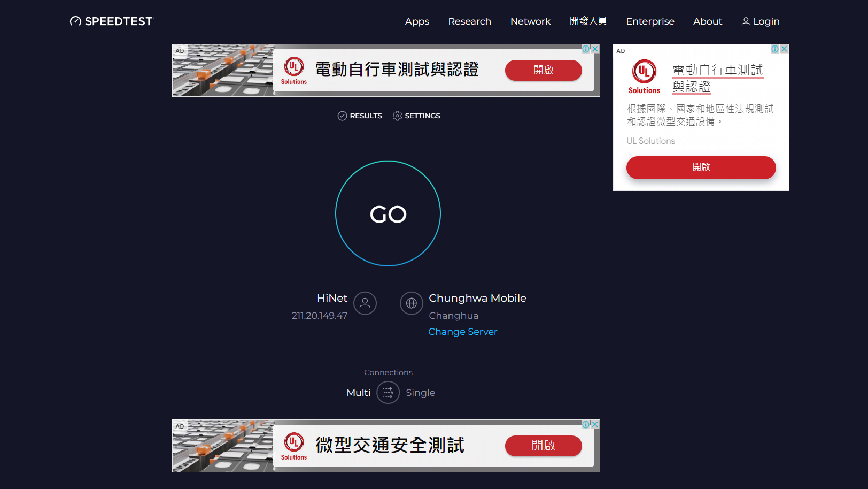The width and height of the screenshot is (868, 489).
Task: Open the Enterprise menu
Action: click(650, 21)
